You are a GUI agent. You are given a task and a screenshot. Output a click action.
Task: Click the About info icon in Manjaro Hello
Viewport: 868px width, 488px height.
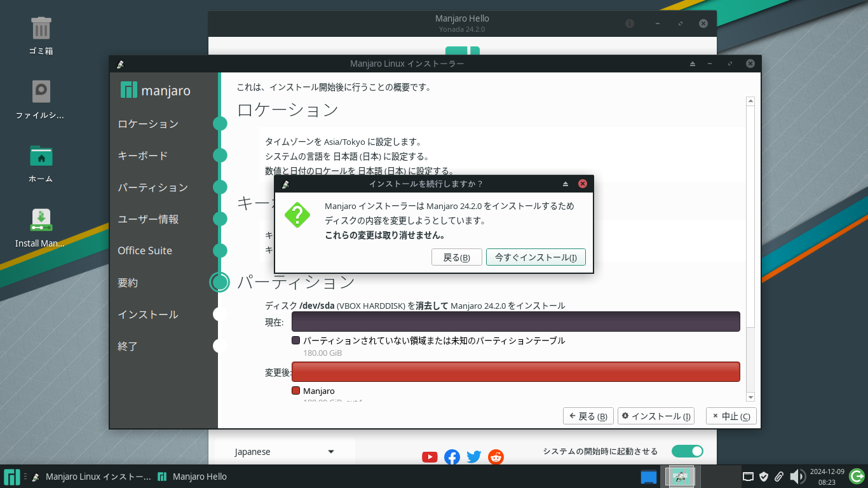click(630, 24)
